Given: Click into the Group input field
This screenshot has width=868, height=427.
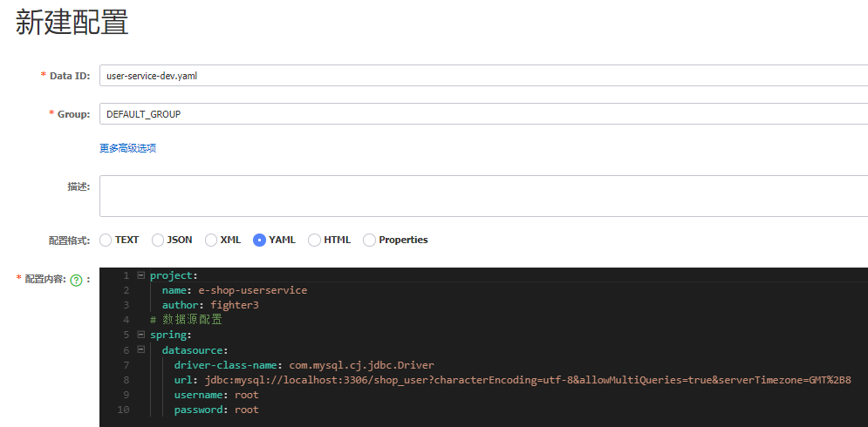Looking at the screenshot, I should [483, 114].
